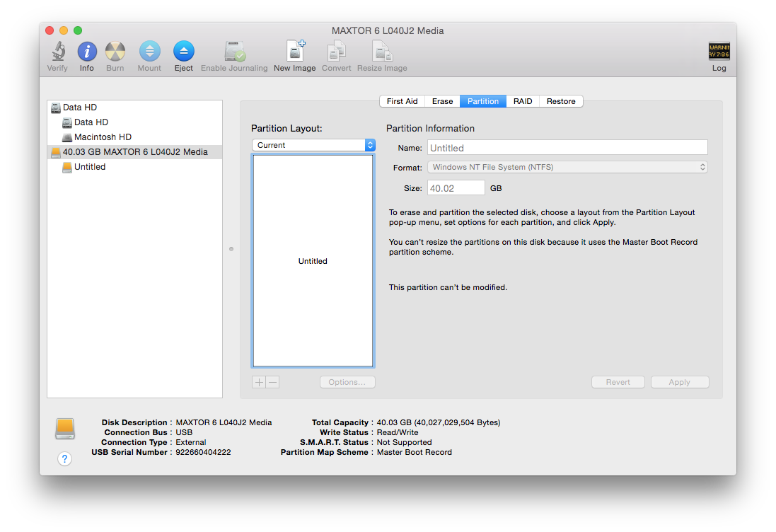Select the Partition tab
This screenshot has height=532, width=776.
[483, 101]
